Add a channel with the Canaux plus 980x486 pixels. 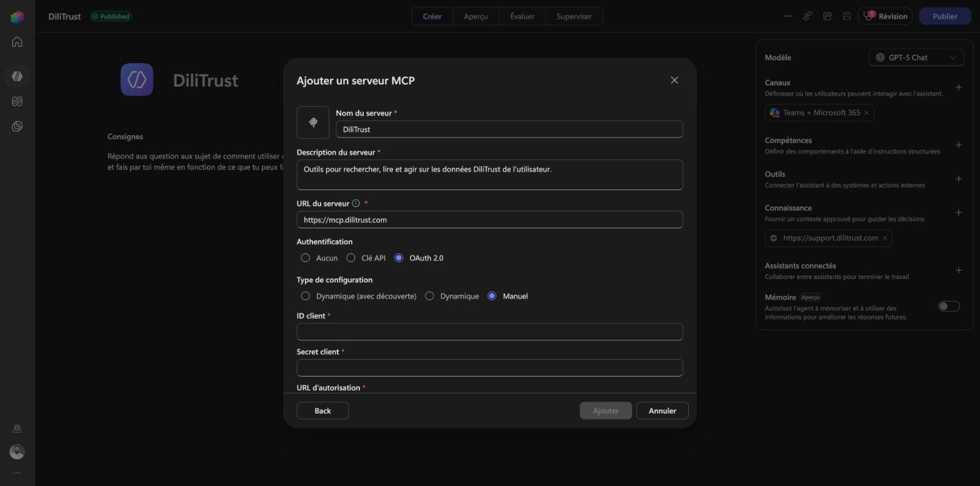pyautogui.click(x=958, y=88)
